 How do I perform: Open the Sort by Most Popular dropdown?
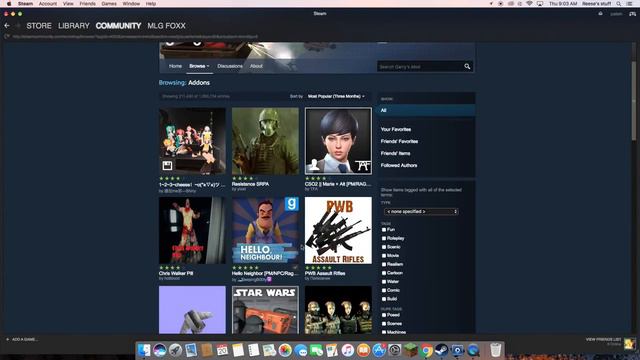click(x=336, y=96)
